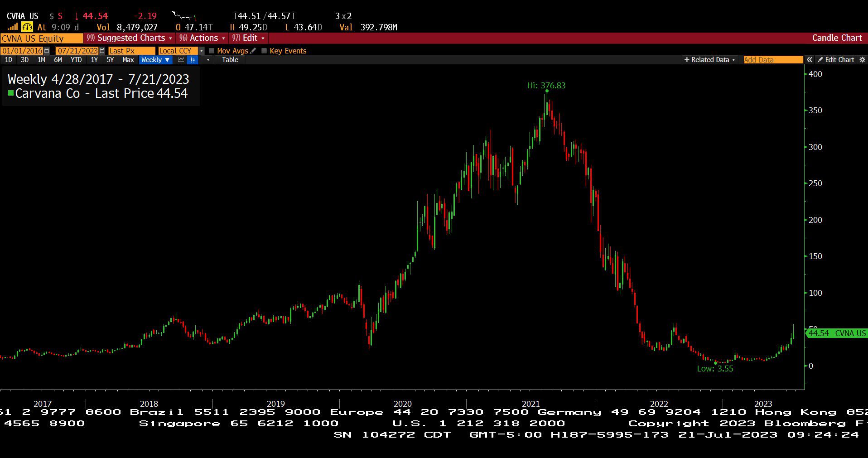The width and height of the screenshot is (868, 458).
Task: Click the start date field 01/01/2016
Action: tap(22, 51)
